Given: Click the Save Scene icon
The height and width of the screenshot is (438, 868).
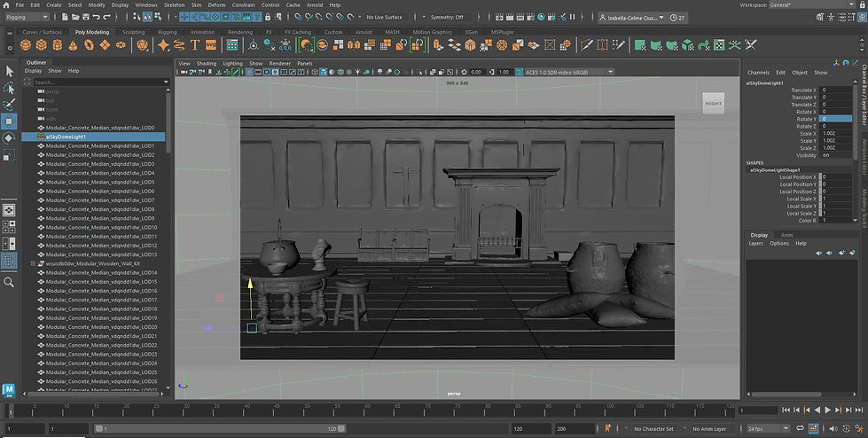Looking at the screenshot, I should [86, 17].
